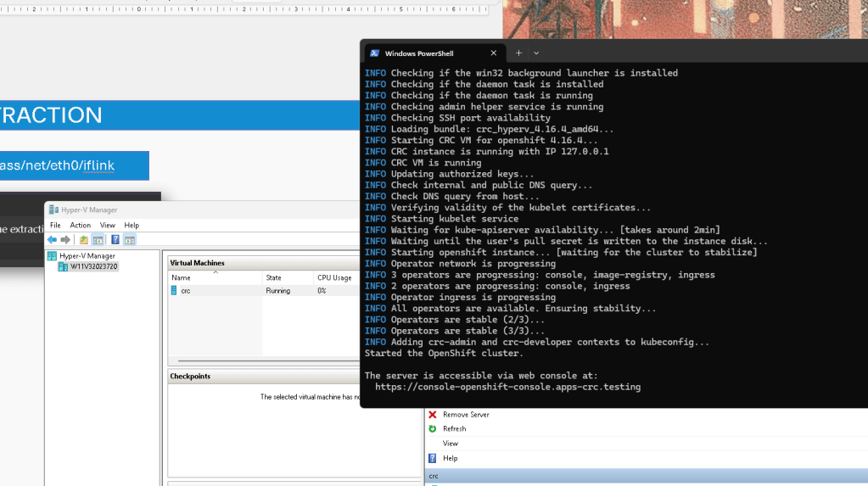
Task: Click the sort arrow above Name column
Action: 216,272
